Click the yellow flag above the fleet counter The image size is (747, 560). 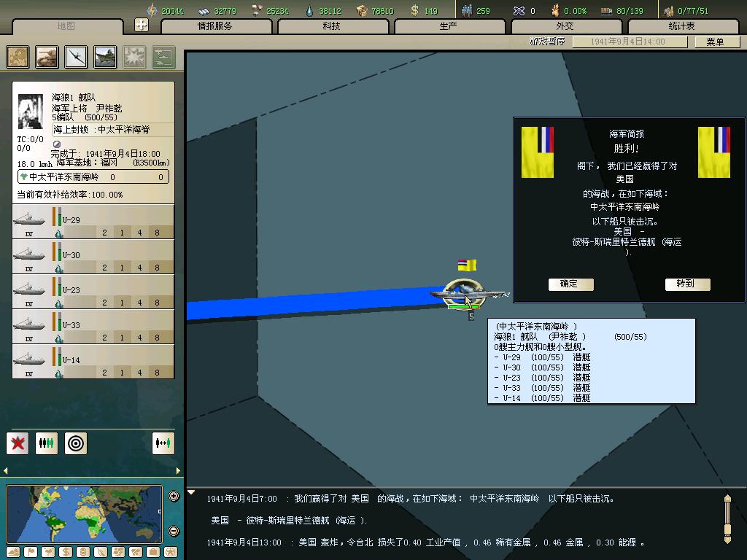tap(467, 265)
